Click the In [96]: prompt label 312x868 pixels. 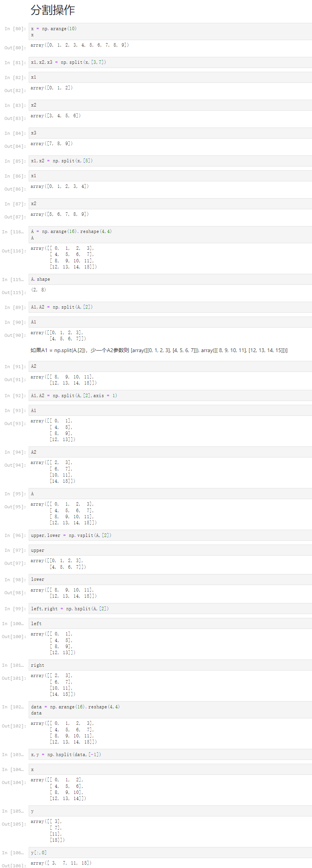click(15, 536)
